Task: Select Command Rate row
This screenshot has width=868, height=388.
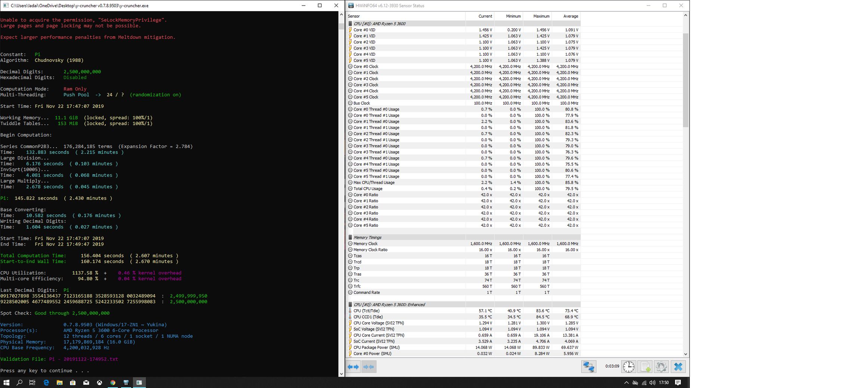Action: pyautogui.click(x=464, y=292)
